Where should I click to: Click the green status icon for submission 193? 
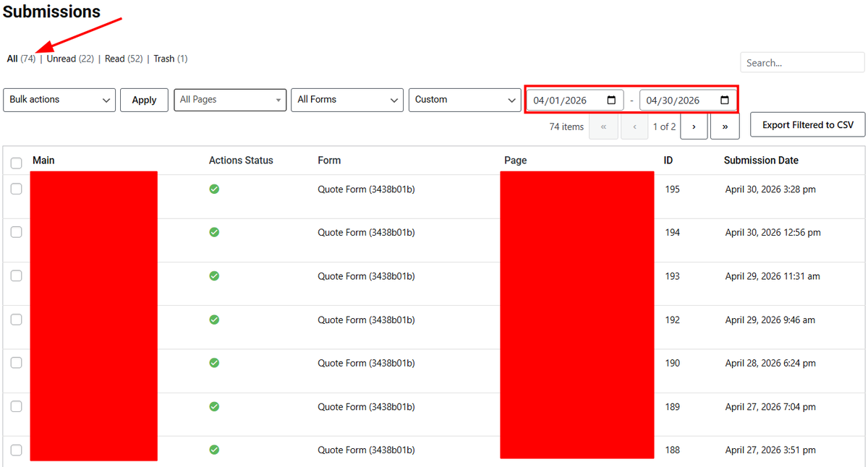pyautogui.click(x=214, y=275)
